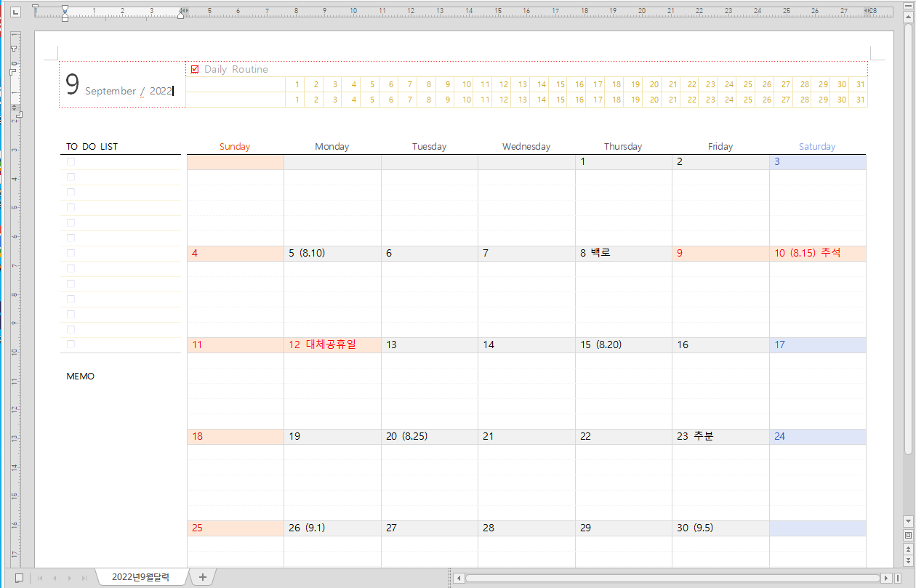Tick the last TO DO LIST checkbox
916x588 pixels.
click(x=71, y=345)
